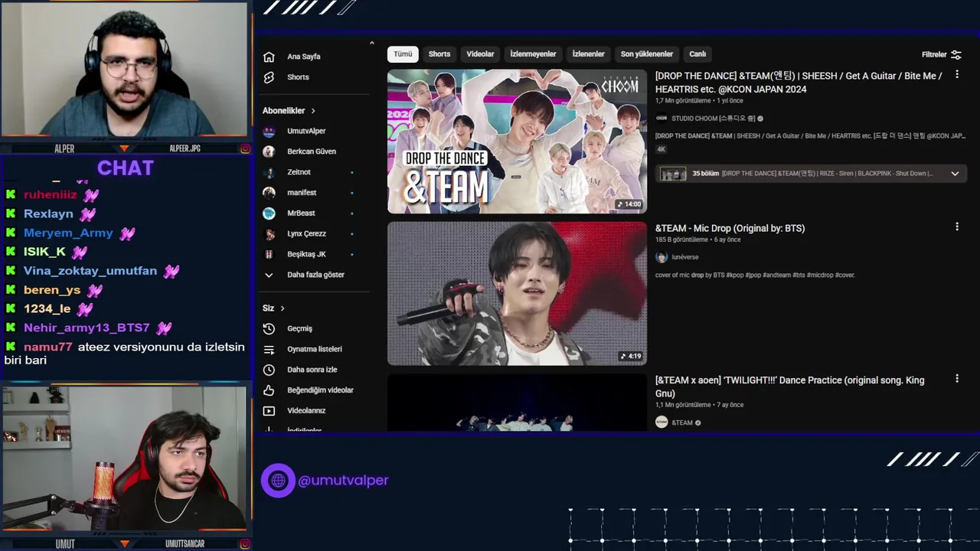Open Filtreler filter icon
Viewport: 980px width, 551px height.
click(x=955, y=54)
